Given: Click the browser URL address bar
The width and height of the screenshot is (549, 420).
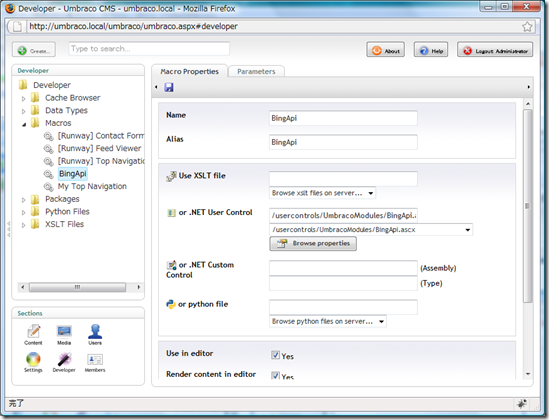Looking at the screenshot, I should 274,27.
